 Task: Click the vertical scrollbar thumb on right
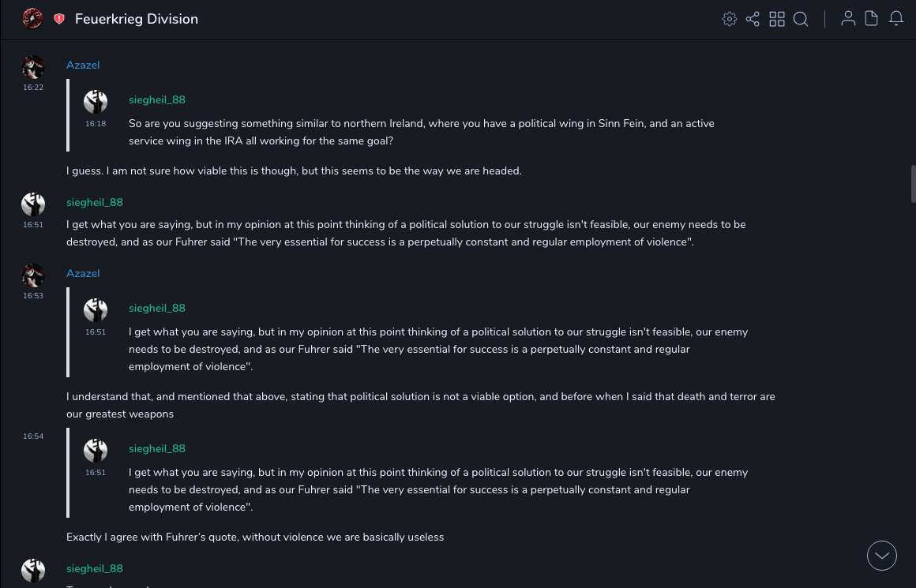pos(913,184)
